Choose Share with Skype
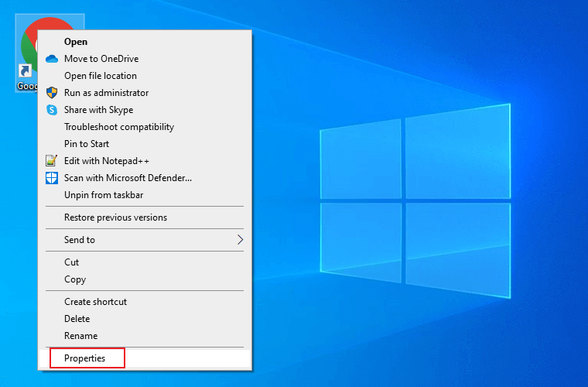This screenshot has width=588, height=387. tap(145, 110)
